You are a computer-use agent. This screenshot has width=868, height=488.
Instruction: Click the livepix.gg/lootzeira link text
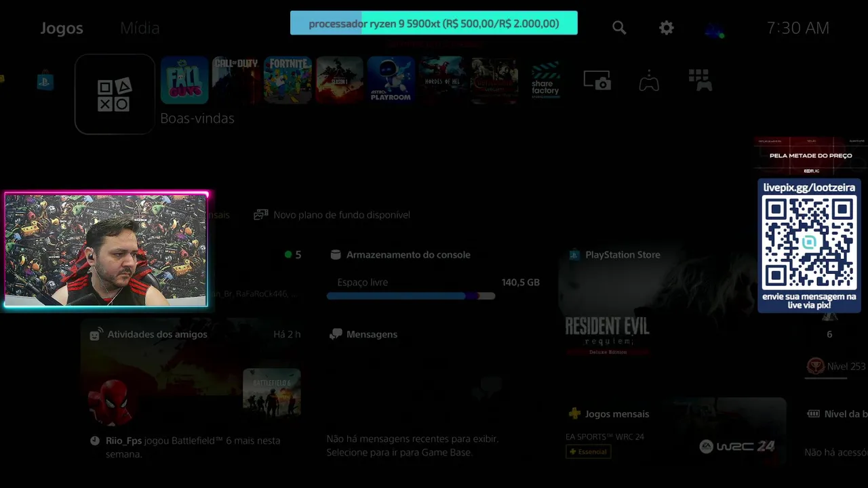point(809,187)
